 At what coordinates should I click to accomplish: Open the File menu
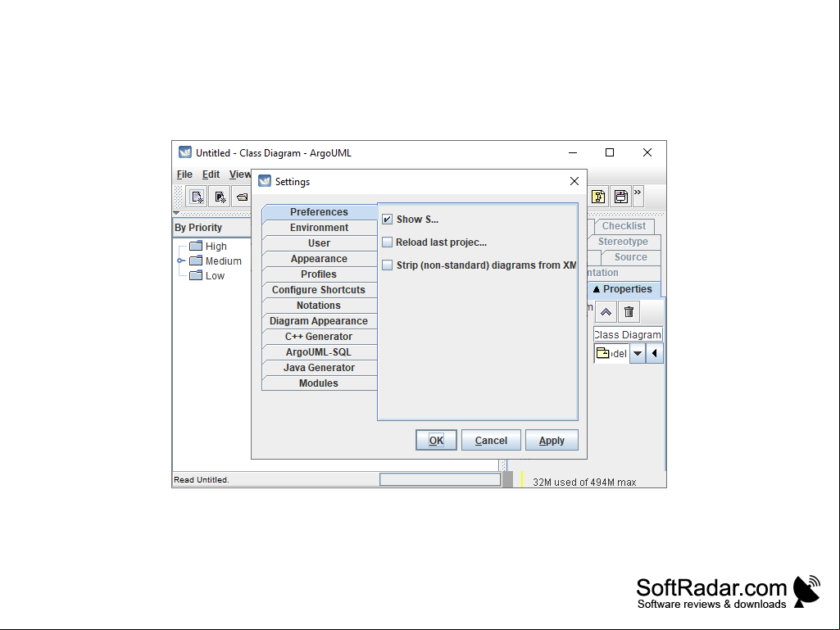(x=184, y=174)
